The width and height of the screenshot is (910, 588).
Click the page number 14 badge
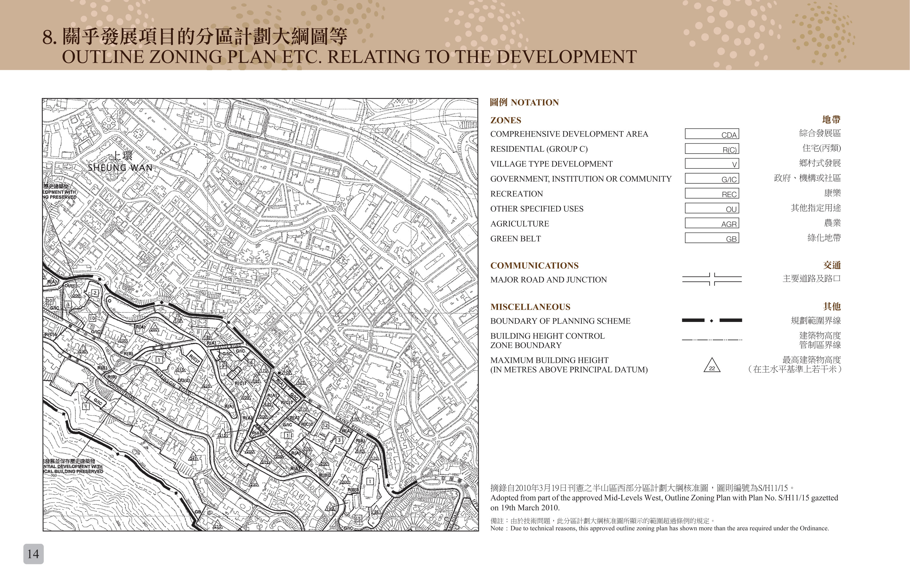(34, 554)
